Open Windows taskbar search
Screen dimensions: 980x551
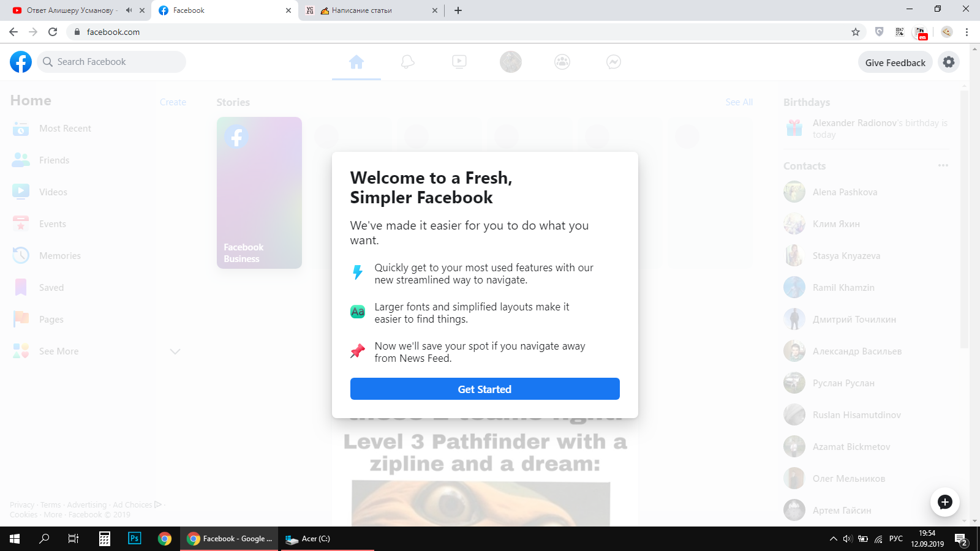pos(44,539)
